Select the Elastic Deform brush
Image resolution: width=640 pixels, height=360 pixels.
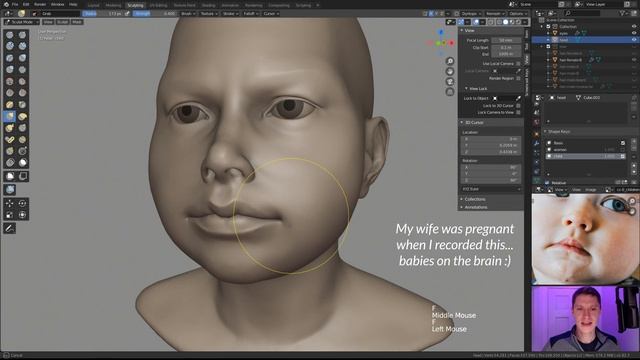click(22, 116)
